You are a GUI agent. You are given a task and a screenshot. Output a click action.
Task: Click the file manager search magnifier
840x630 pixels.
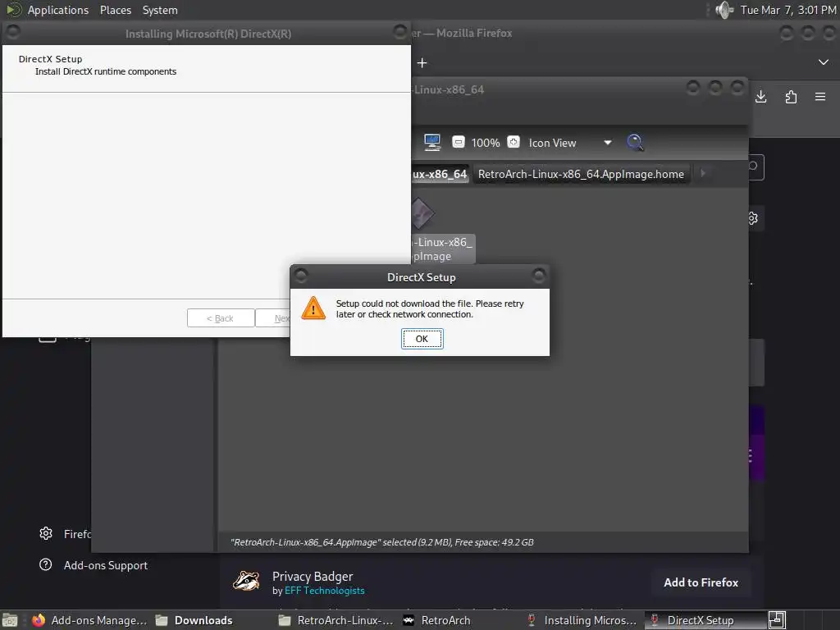pyautogui.click(x=635, y=143)
